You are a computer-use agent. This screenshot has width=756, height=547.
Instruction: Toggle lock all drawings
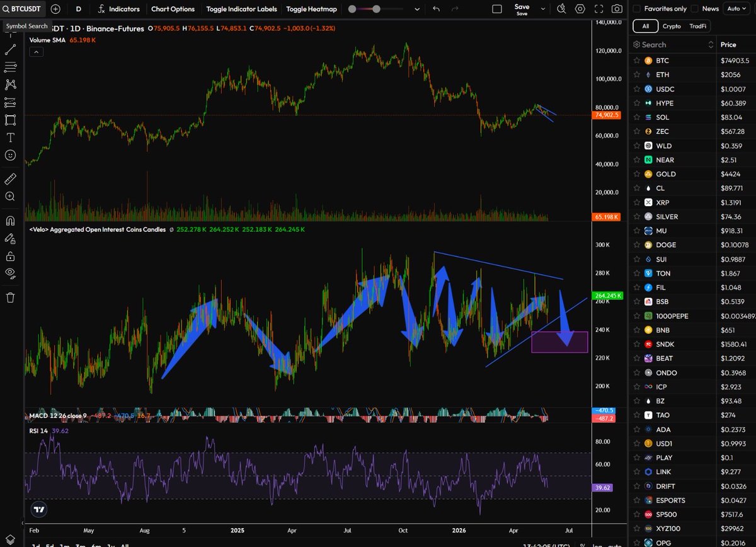coord(11,256)
